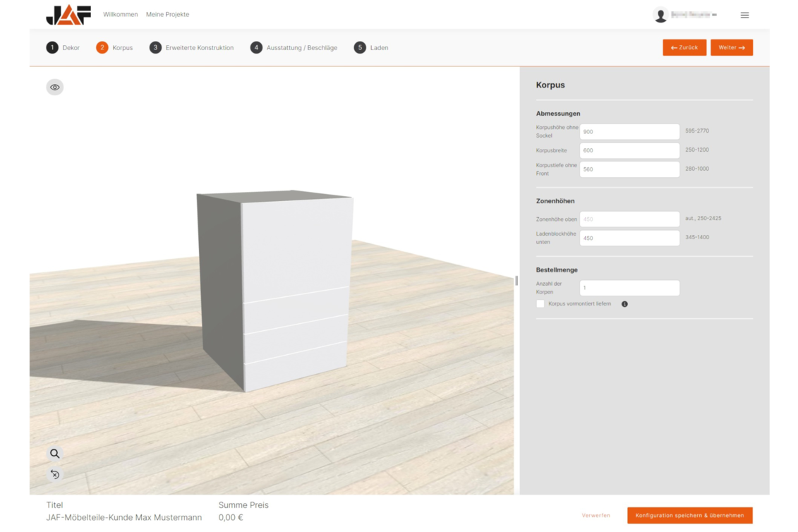Screen dimensions: 798x532
Task: Open Meine Projekte
Action: (168, 15)
